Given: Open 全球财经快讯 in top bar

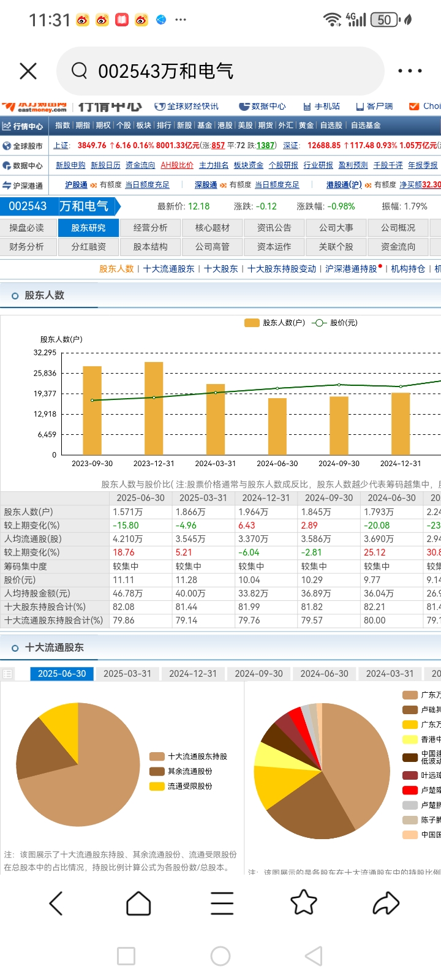Looking at the screenshot, I should coord(186,106).
